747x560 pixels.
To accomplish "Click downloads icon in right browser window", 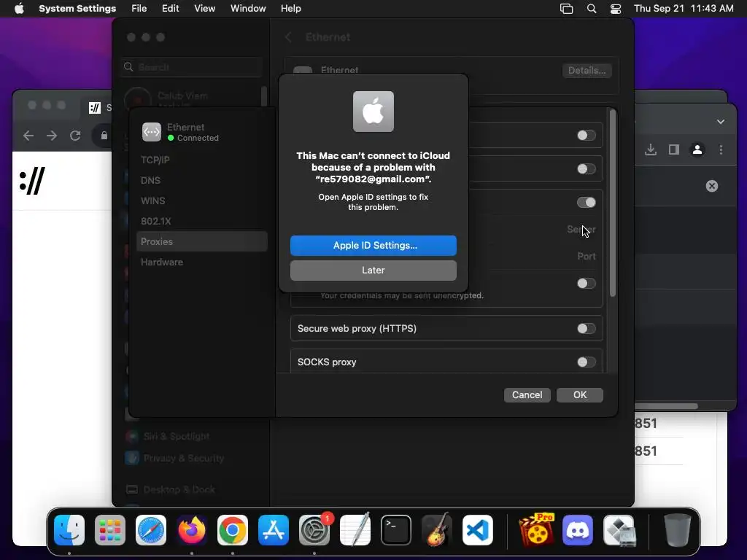I will tap(651, 150).
